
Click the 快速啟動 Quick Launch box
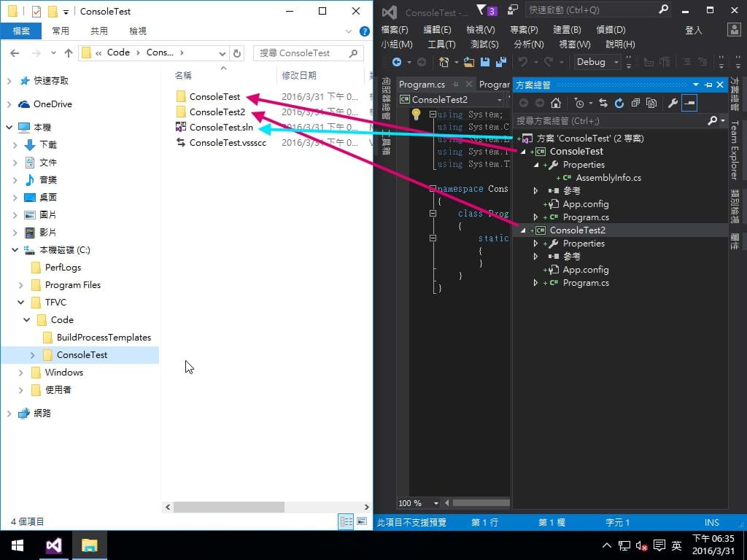598,10
